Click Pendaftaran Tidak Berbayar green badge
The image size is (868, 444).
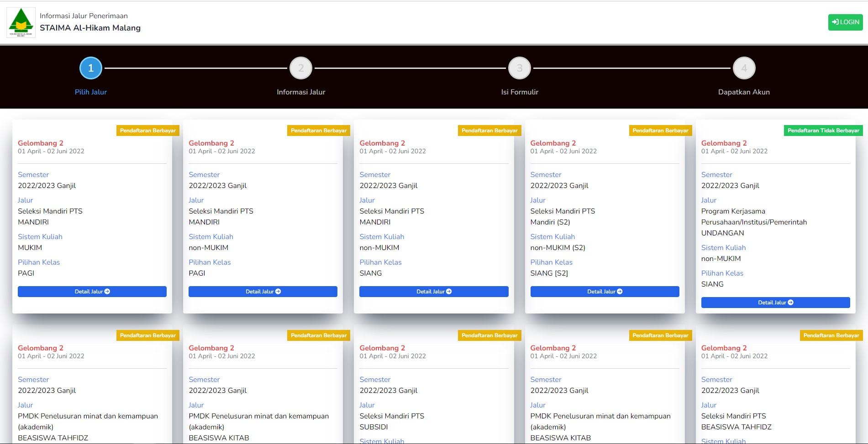pos(823,131)
